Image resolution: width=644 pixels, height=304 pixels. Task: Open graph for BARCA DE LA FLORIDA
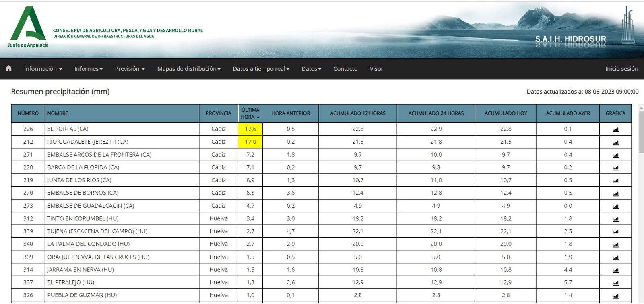coord(615,168)
